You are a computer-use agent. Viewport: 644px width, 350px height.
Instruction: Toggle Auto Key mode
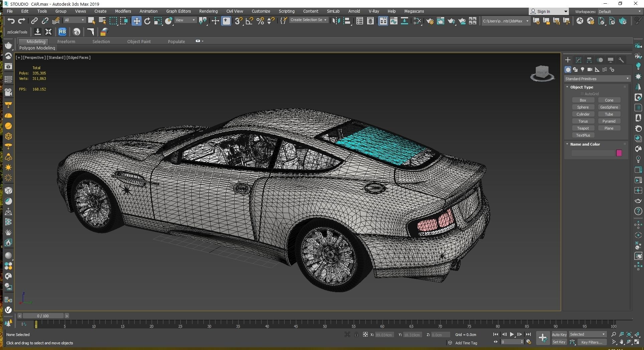(559, 334)
